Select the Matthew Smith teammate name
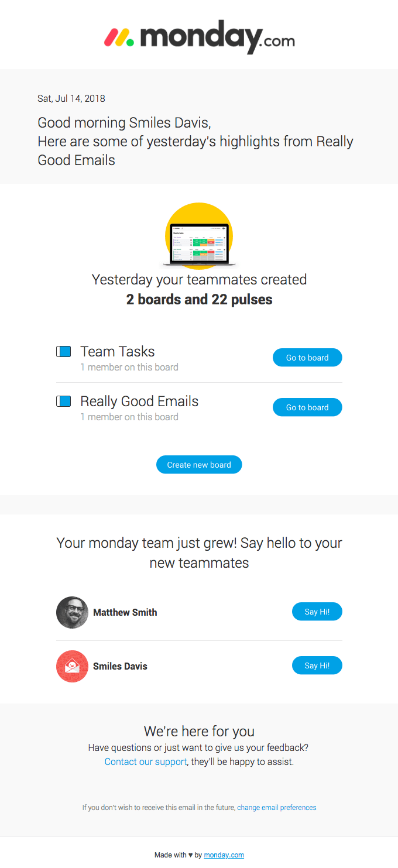The image size is (398, 868). coord(125,612)
